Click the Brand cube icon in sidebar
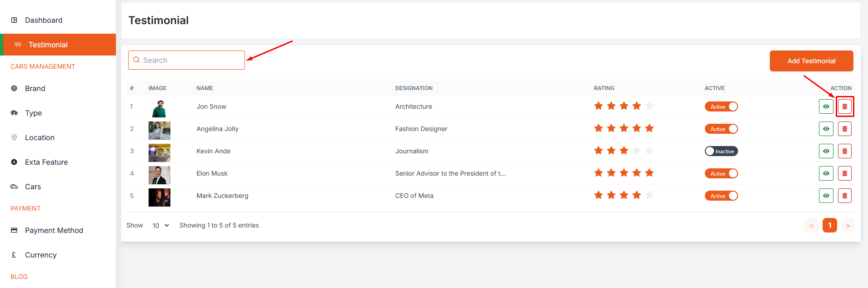 point(14,88)
